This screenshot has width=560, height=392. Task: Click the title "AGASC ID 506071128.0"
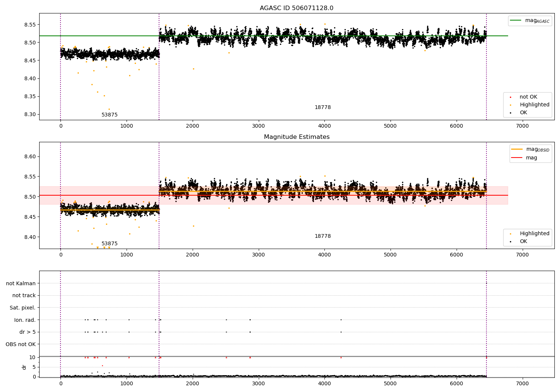[x=296, y=8]
